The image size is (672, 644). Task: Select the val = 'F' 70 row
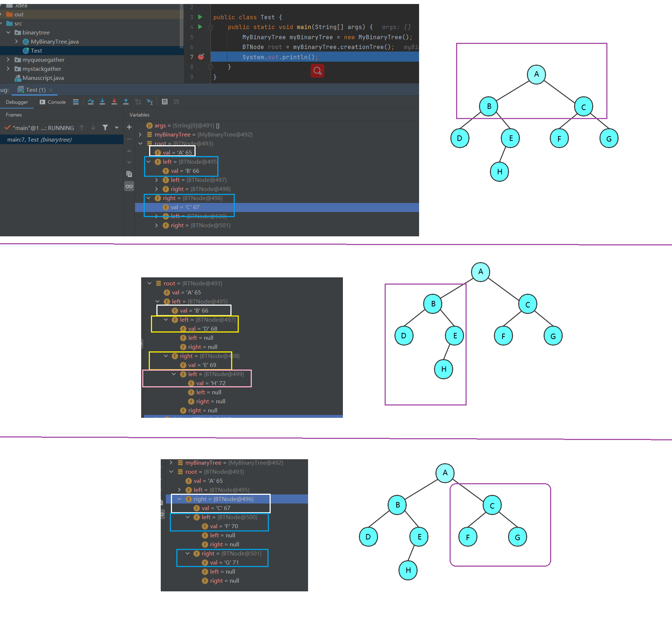(224, 526)
